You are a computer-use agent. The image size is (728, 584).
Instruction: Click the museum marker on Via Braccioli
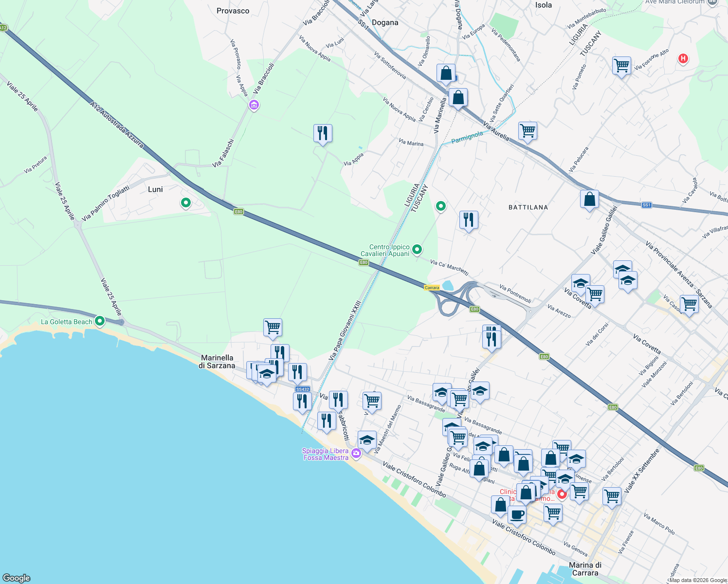[x=254, y=105]
